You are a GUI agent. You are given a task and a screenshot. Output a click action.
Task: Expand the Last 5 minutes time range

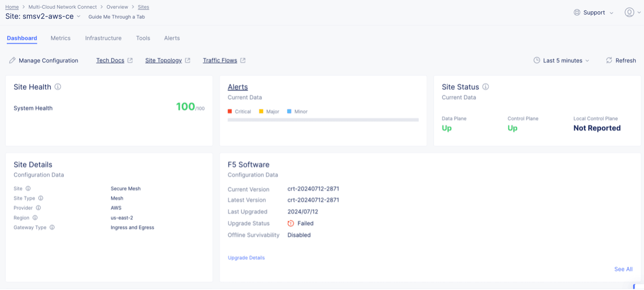tap(562, 60)
